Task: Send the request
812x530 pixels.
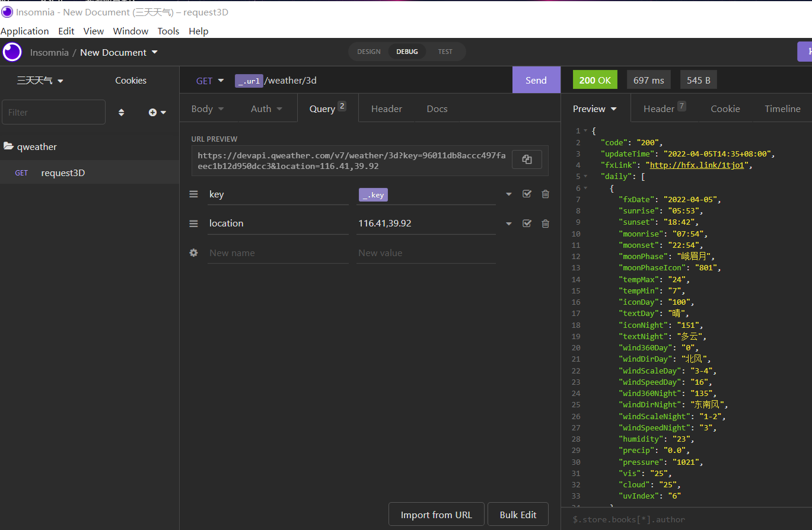Action: pos(536,80)
